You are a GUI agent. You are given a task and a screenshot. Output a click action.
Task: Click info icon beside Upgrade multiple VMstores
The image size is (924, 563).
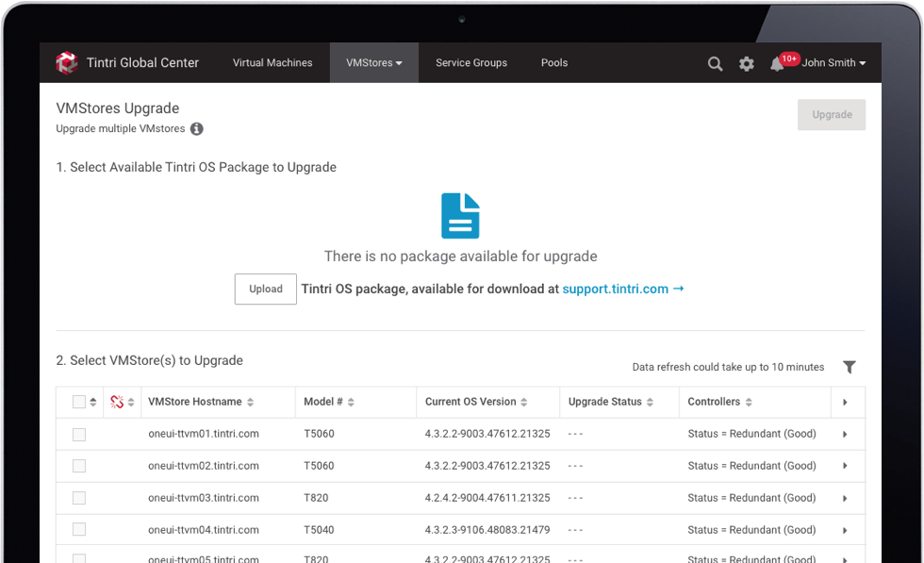pyautogui.click(x=197, y=128)
